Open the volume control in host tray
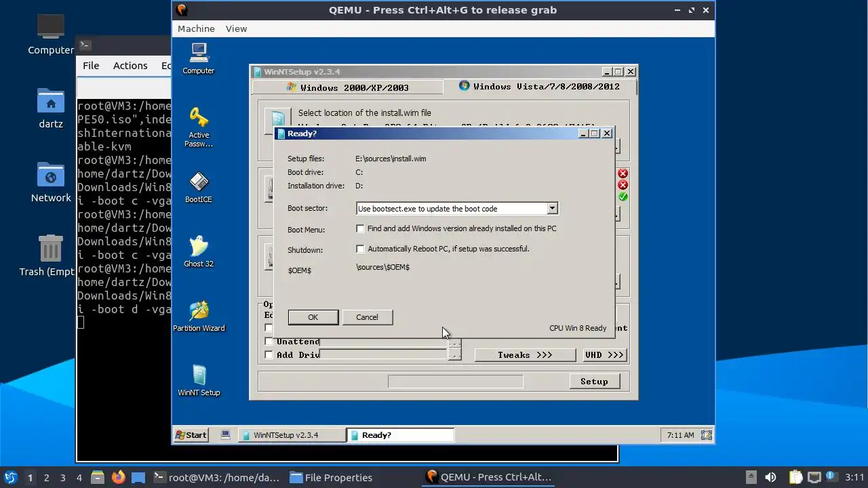Viewport: 868px width, 488px height. click(770, 477)
